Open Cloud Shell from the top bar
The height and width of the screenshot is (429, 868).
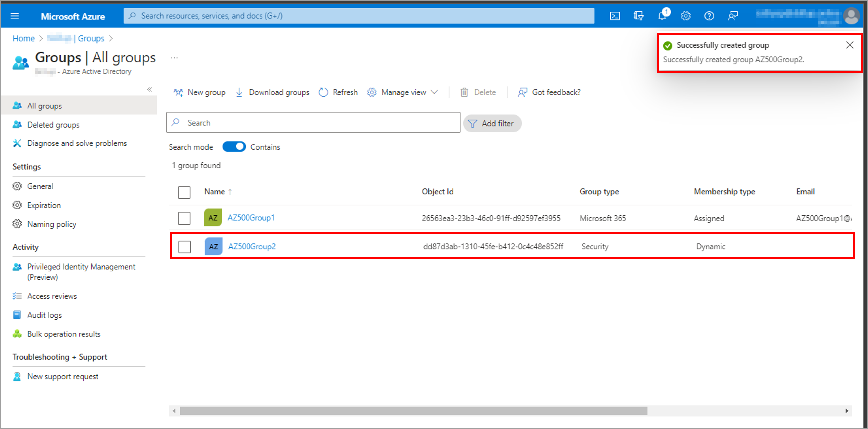tap(615, 16)
